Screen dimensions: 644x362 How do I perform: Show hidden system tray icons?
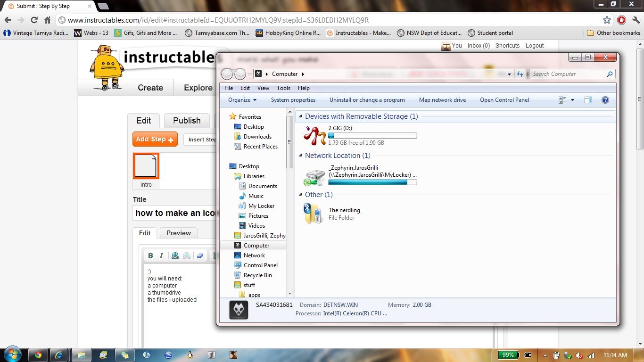pyautogui.click(x=545, y=355)
